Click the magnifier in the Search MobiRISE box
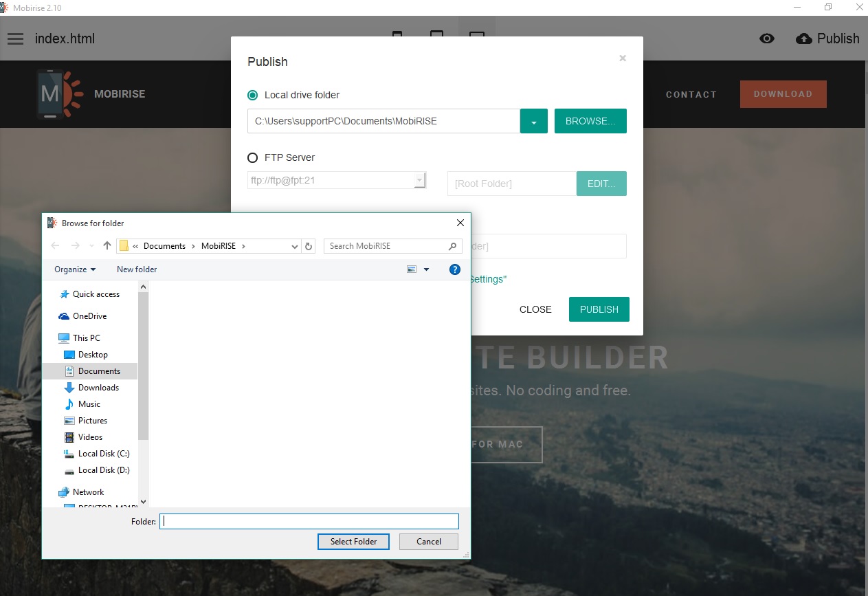Viewport: 868px width, 596px height. pos(452,245)
